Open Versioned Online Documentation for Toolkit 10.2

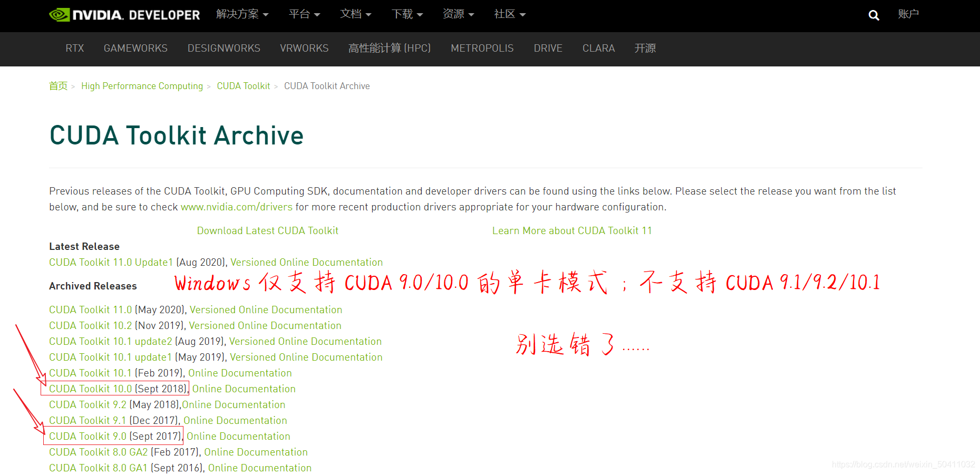click(x=265, y=325)
